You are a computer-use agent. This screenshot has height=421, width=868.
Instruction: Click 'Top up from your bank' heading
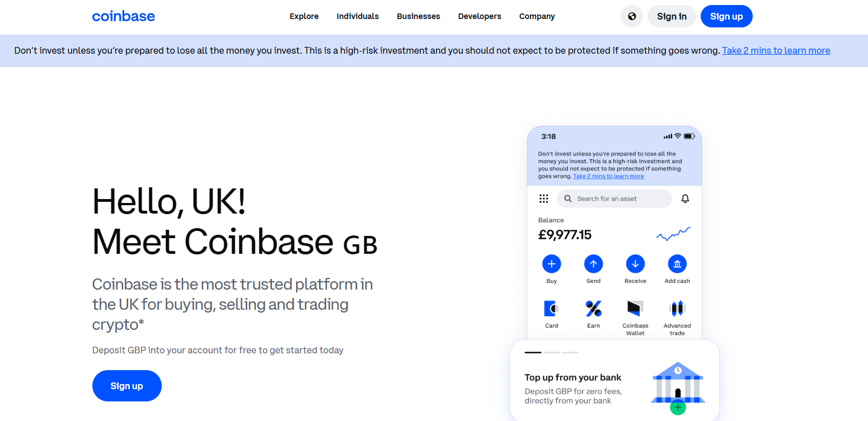click(x=573, y=377)
